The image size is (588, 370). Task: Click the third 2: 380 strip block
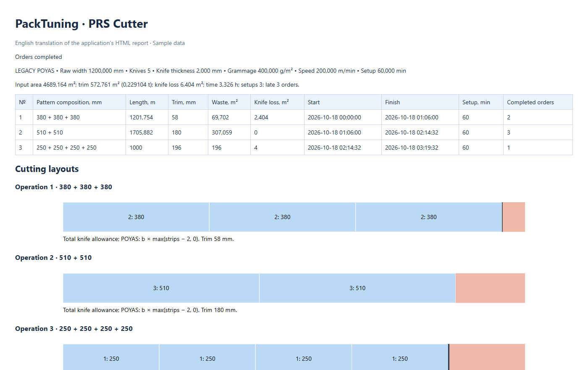pos(428,217)
